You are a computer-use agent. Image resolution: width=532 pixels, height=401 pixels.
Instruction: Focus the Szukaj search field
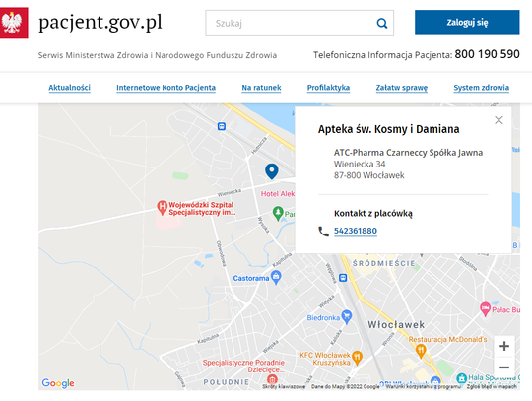(x=290, y=23)
